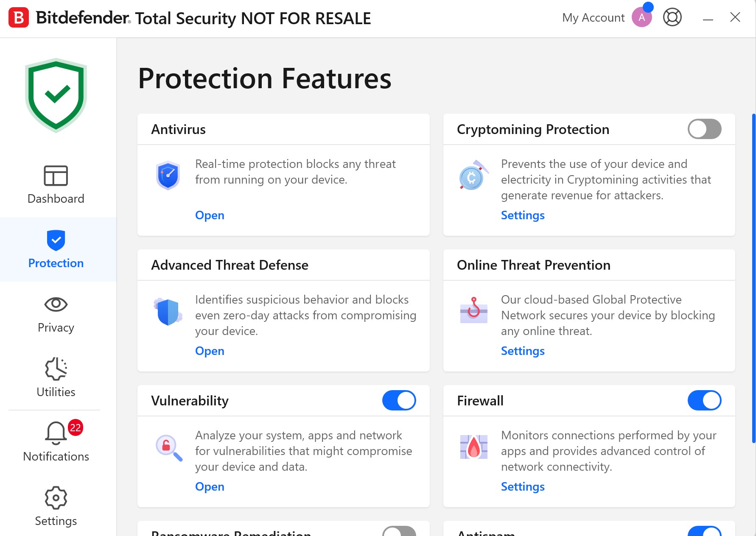Click the Bitdefender red B logo
Viewport: 756px width, 536px height.
point(19,18)
